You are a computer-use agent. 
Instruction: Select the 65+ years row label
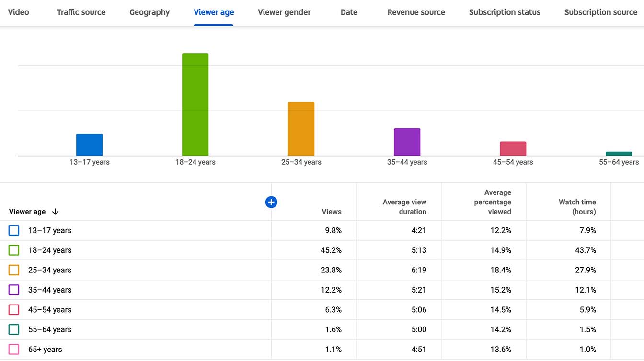click(x=45, y=349)
